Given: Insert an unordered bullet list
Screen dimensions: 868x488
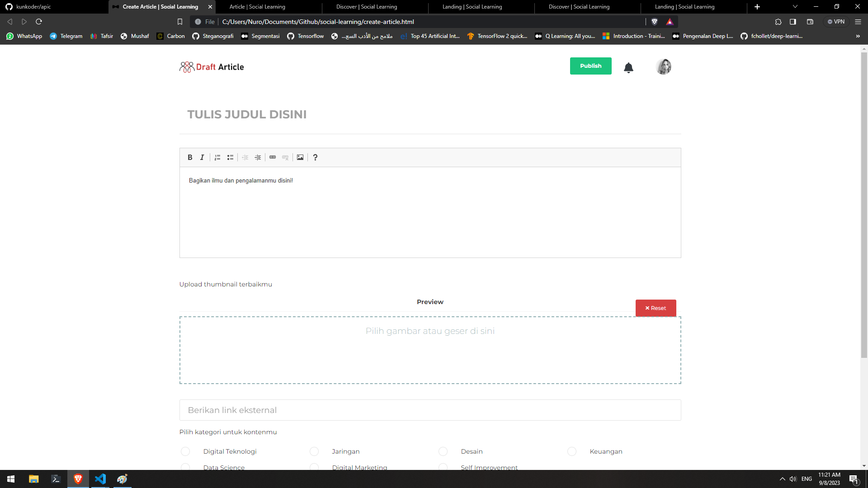Looking at the screenshot, I should pos(230,157).
